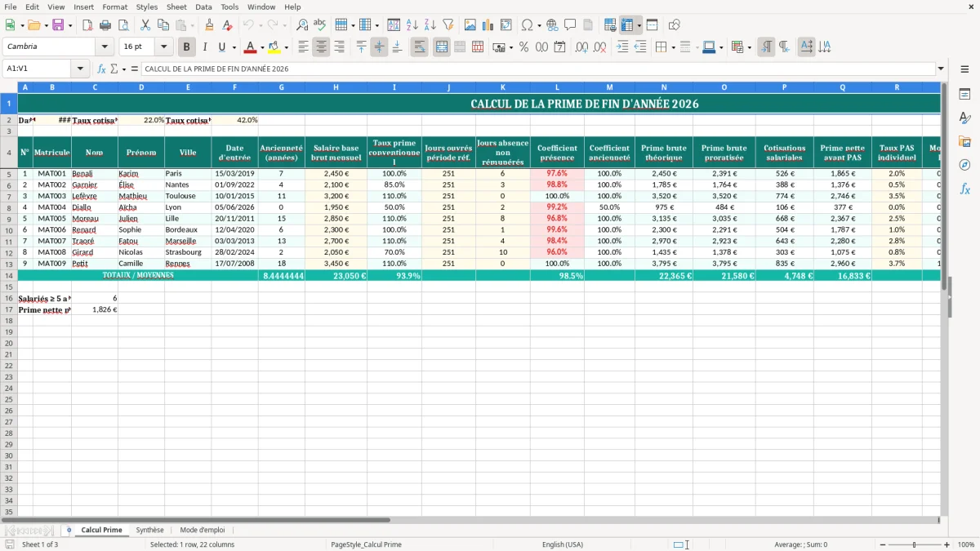Open the Format menu

[115, 7]
